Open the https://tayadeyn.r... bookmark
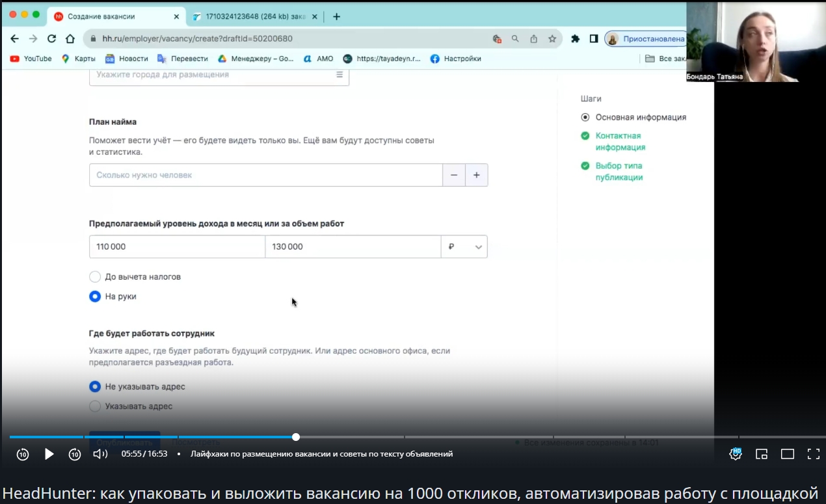 coord(382,59)
